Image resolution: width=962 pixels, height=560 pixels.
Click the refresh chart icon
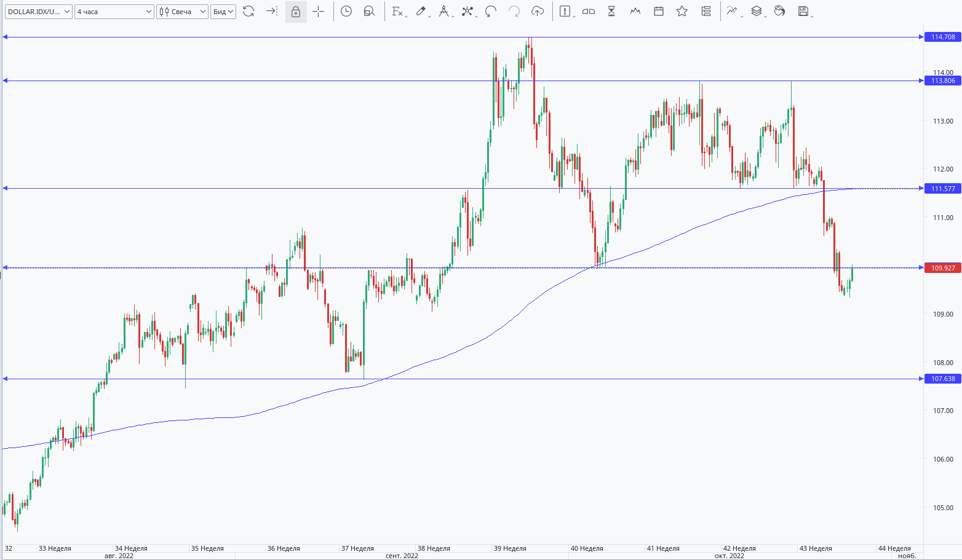[x=248, y=11]
